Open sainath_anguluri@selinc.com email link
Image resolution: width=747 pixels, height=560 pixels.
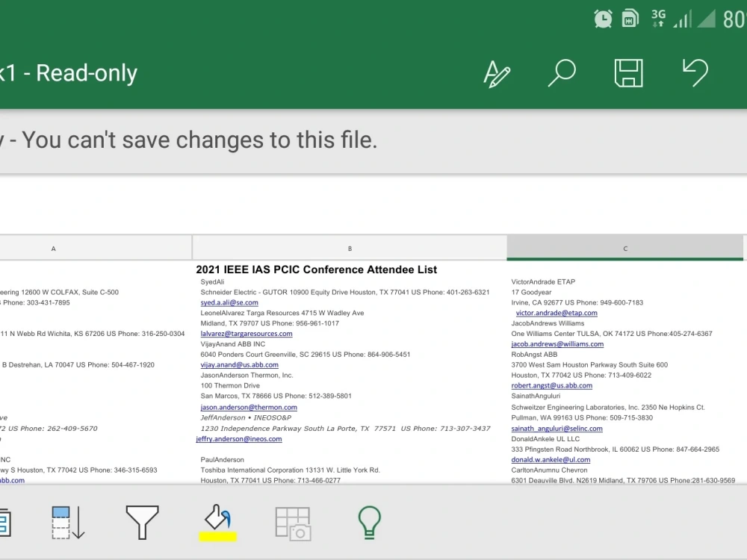click(x=557, y=428)
